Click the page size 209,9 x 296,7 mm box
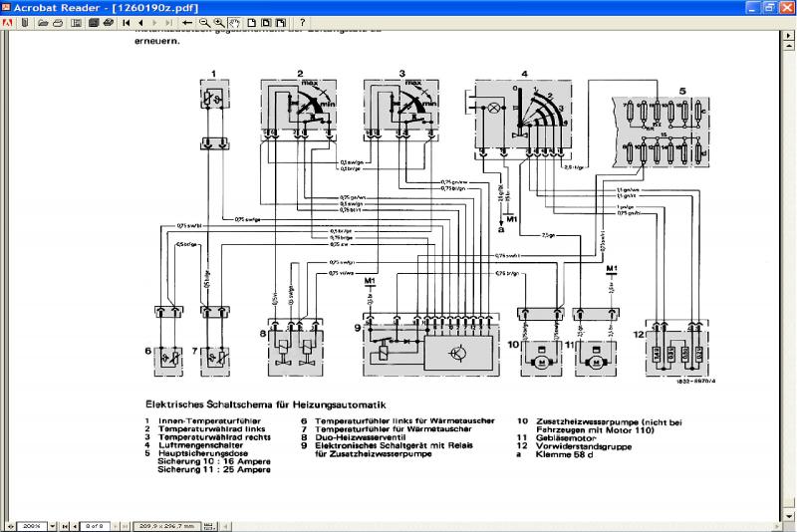The width and height of the screenshot is (797, 532). coord(167,526)
